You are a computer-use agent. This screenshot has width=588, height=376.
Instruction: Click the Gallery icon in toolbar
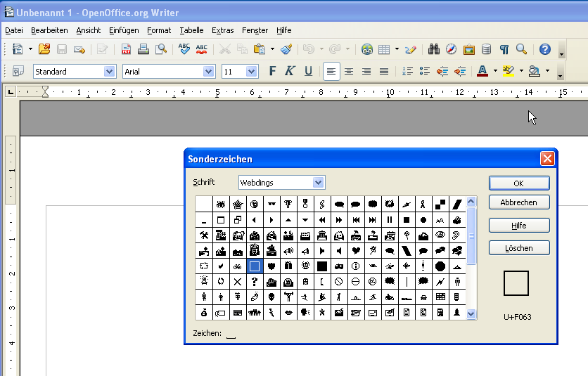[x=468, y=49]
